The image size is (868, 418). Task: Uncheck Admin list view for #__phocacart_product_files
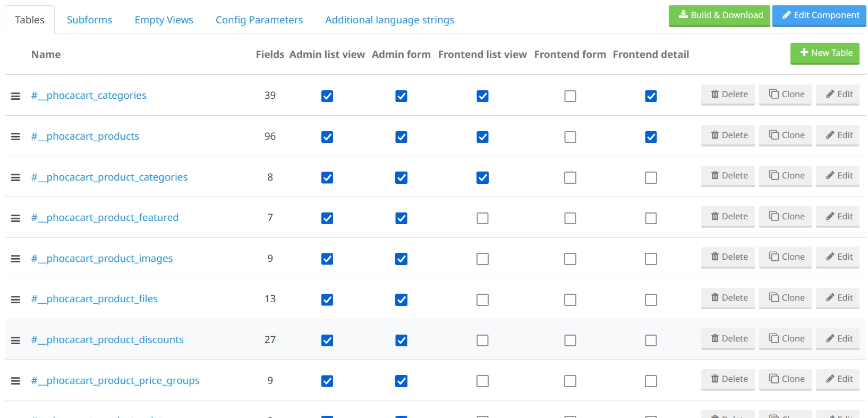click(327, 300)
